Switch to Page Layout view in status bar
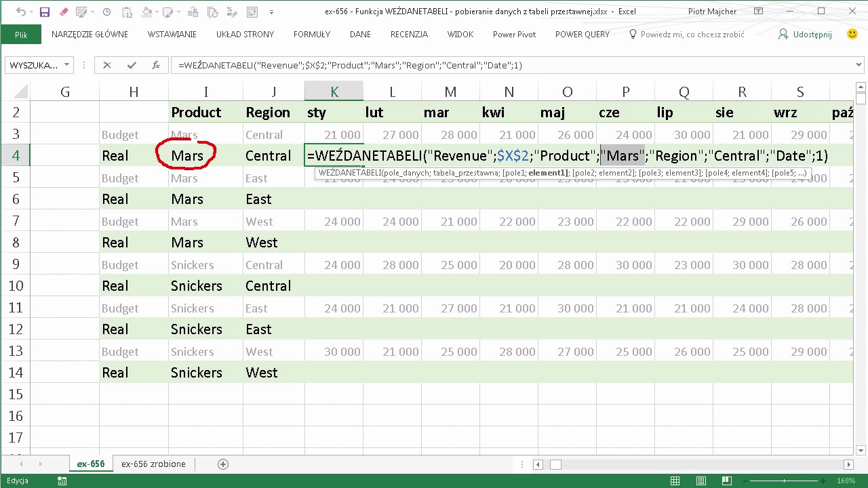 coord(701,481)
